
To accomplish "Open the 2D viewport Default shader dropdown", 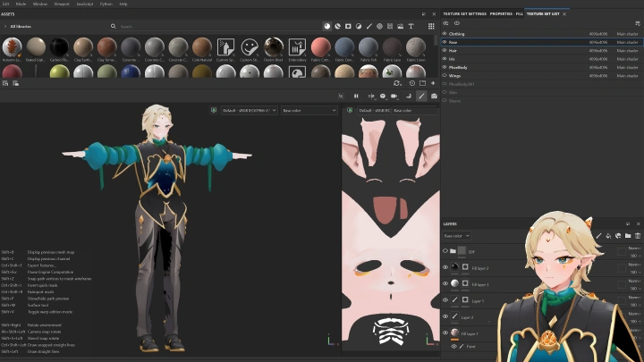I will (373, 111).
